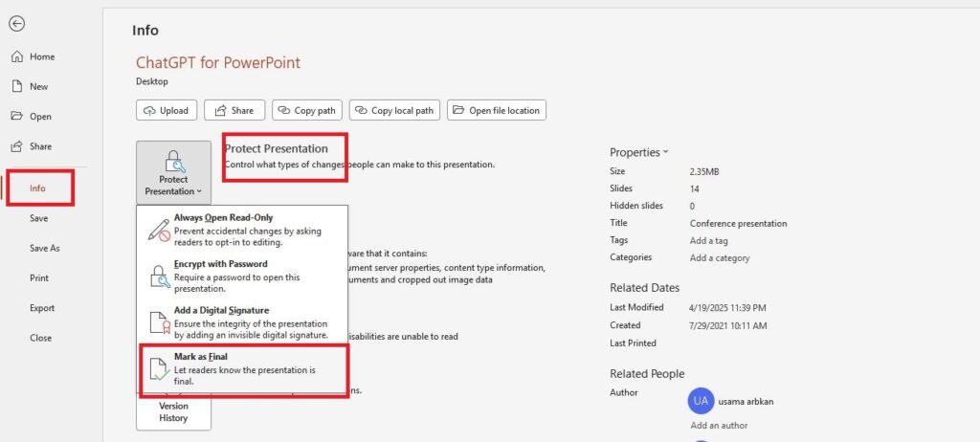Image resolution: width=980 pixels, height=442 pixels.
Task: Click the Last Modified date 4/19/2025 11:39 PM
Action: pos(728,308)
